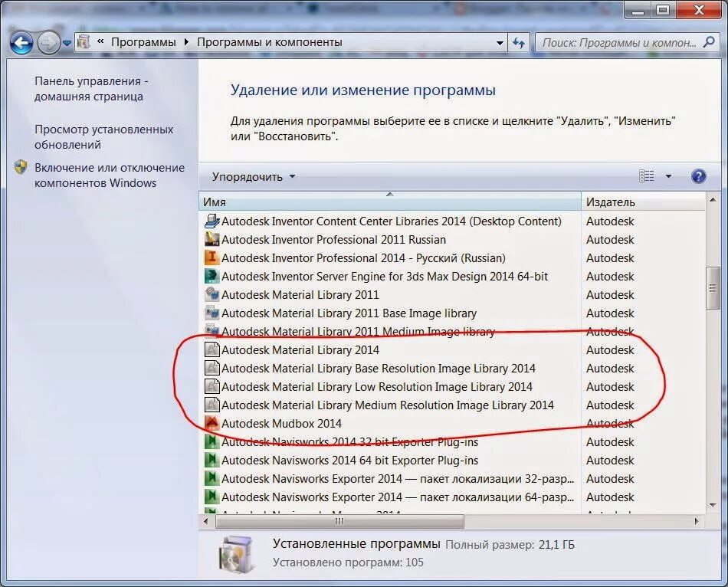This screenshot has width=728, height=587.
Task: Click Low Resolution Image Library 2014 icon
Action: tap(212, 386)
